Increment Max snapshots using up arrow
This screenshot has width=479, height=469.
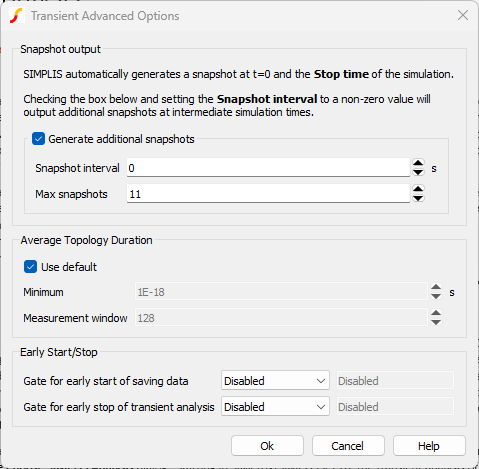tap(418, 189)
